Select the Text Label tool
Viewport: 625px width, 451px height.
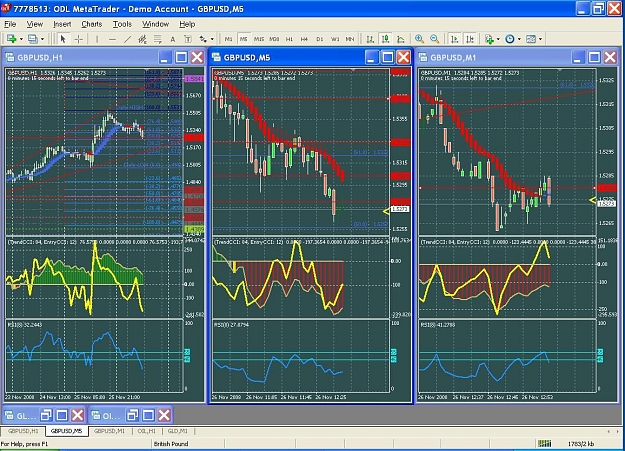click(188, 39)
